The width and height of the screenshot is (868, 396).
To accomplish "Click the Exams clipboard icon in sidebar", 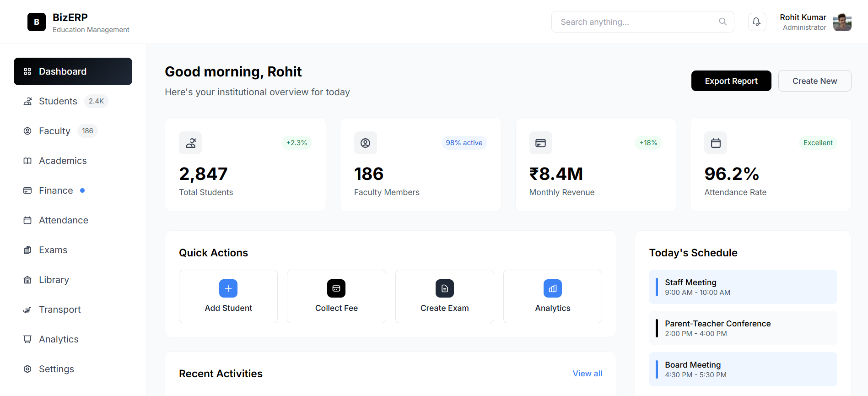I will coord(27,250).
